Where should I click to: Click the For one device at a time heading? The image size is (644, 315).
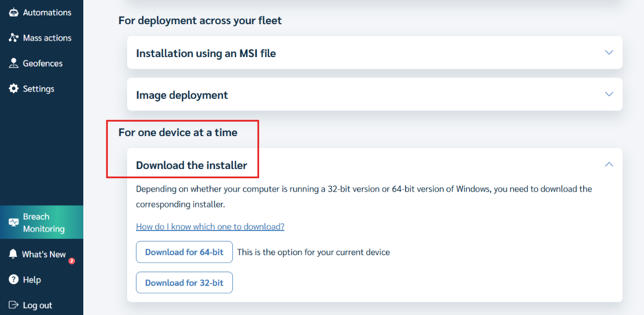pos(178,133)
